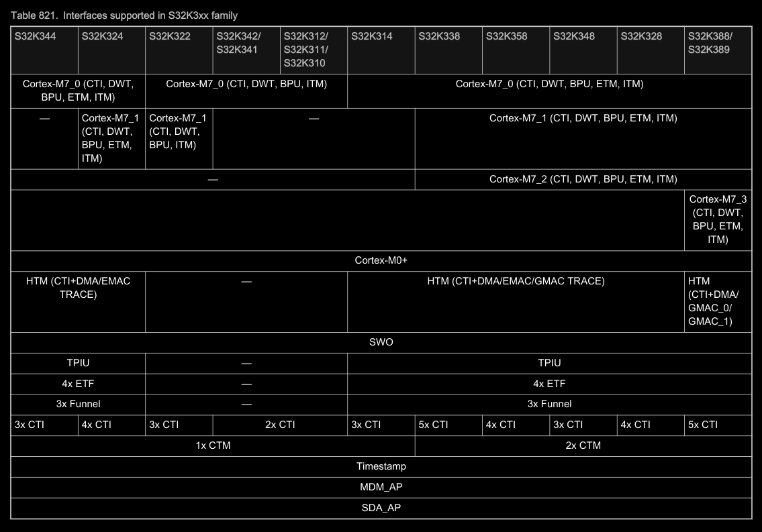Select the S32K324 column header cell
Image resolution: width=762 pixels, height=532 pixels.
pyautogui.click(x=103, y=37)
